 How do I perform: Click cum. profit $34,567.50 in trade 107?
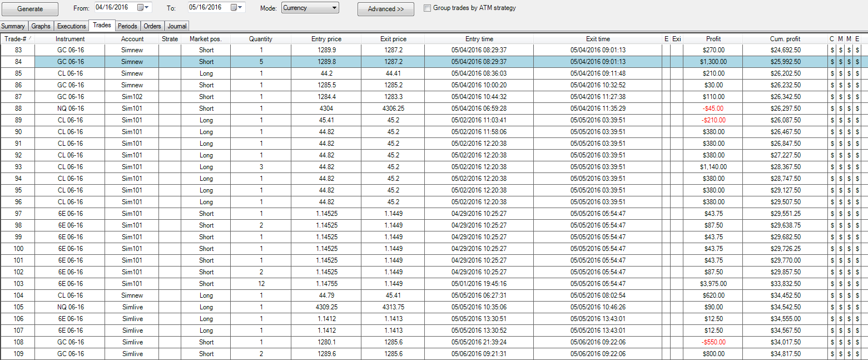[785, 331]
